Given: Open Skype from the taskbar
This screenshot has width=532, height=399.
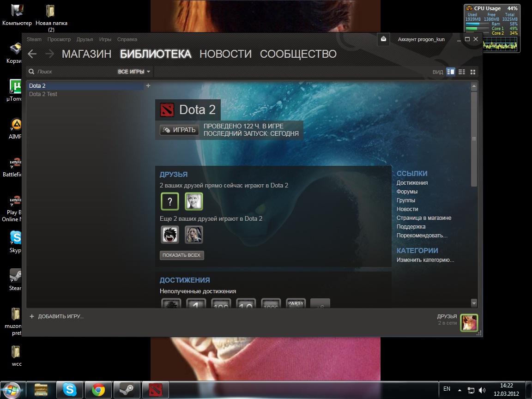Looking at the screenshot, I should 69,390.
